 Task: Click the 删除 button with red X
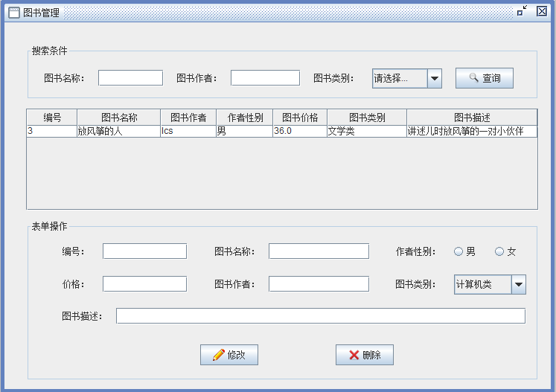(x=365, y=355)
